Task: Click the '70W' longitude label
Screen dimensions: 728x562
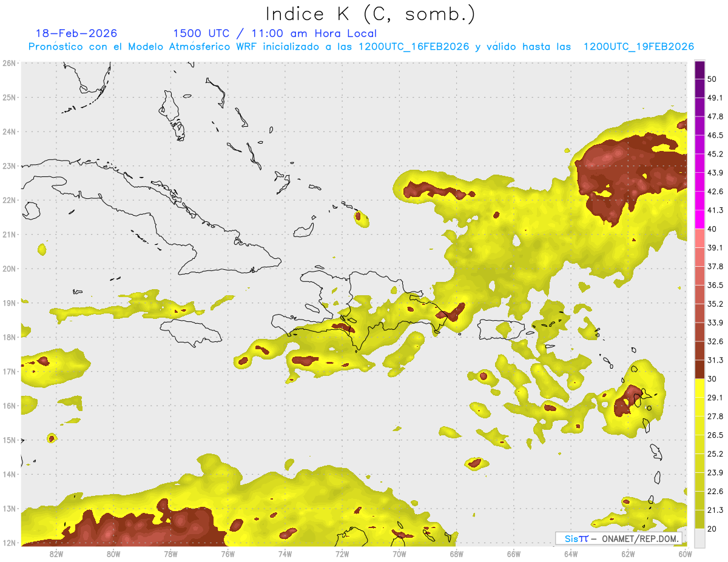Action: coord(399,554)
